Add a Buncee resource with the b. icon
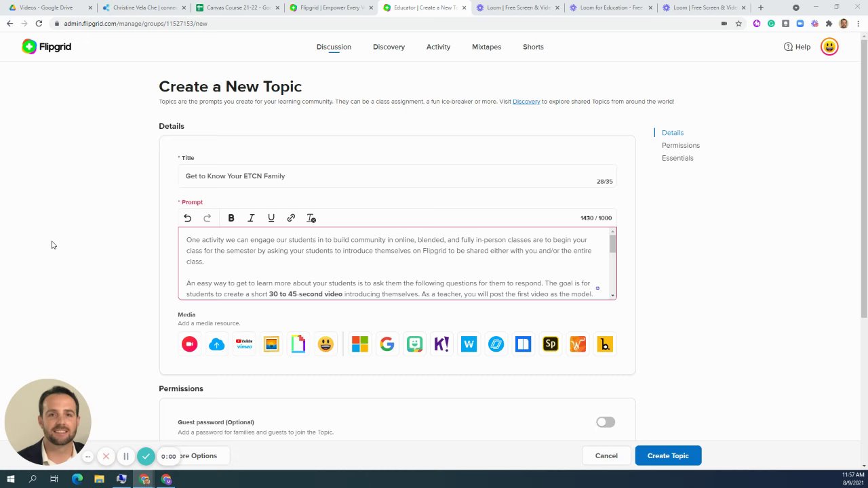 605,344
